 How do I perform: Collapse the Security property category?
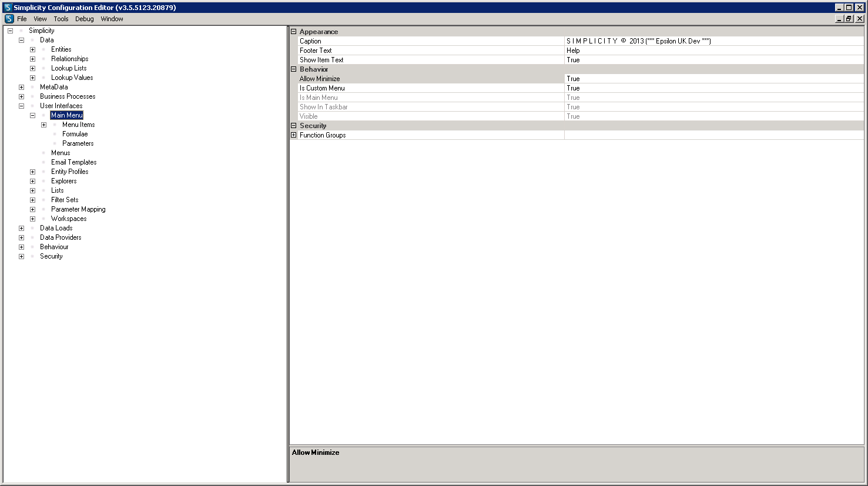pos(294,126)
